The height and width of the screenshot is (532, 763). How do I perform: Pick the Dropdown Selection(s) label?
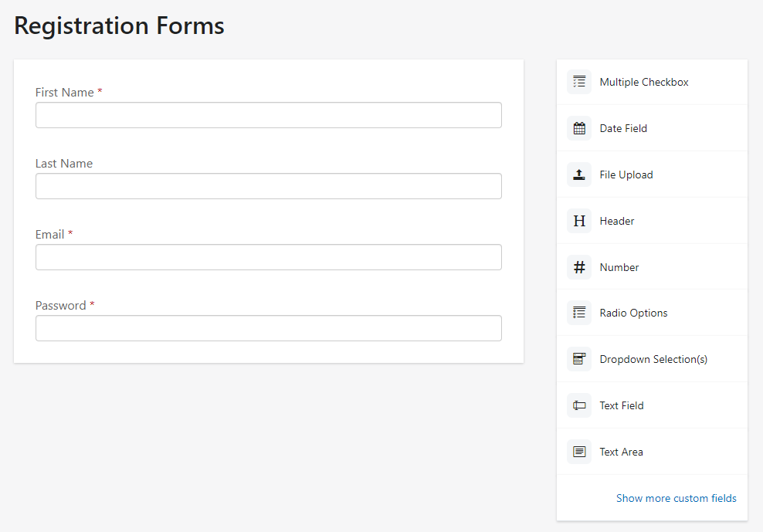click(653, 359)
